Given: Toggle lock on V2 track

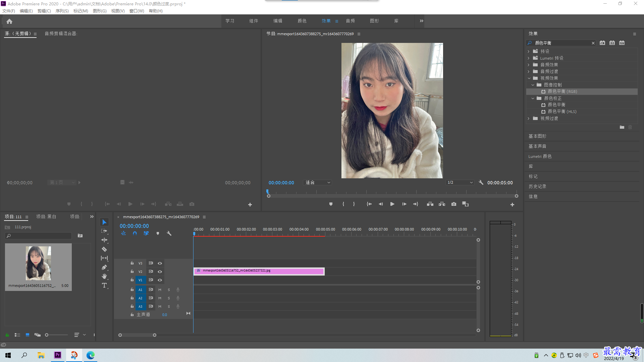Looking at the screenshot, I should coord(132,271).
